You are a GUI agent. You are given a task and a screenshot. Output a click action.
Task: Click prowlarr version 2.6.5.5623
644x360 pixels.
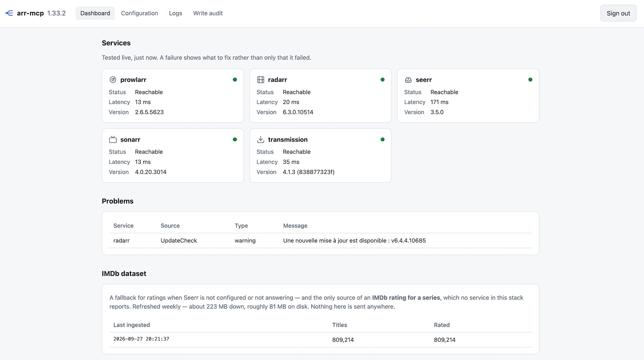click(149, 112)
